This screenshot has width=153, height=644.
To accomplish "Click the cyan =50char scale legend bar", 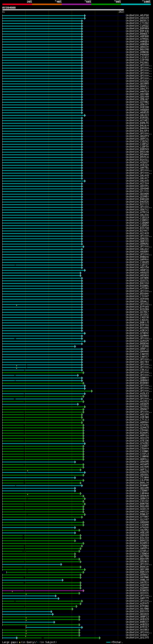I will [109, 642].
